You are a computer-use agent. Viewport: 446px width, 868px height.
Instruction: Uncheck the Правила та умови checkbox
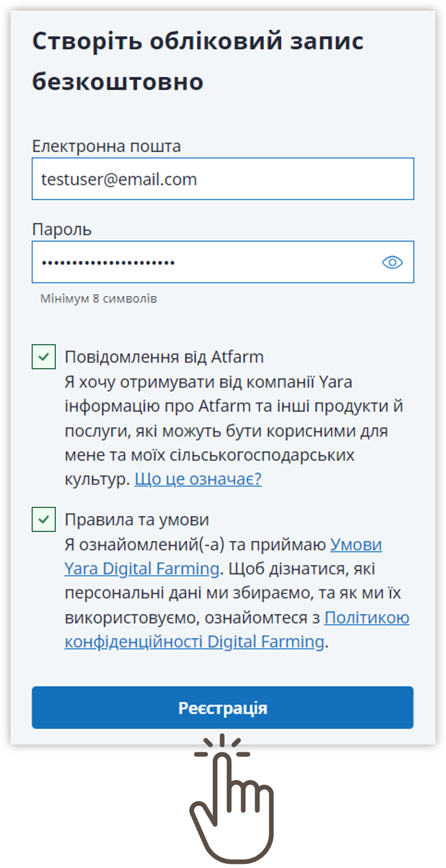point(44,519)
